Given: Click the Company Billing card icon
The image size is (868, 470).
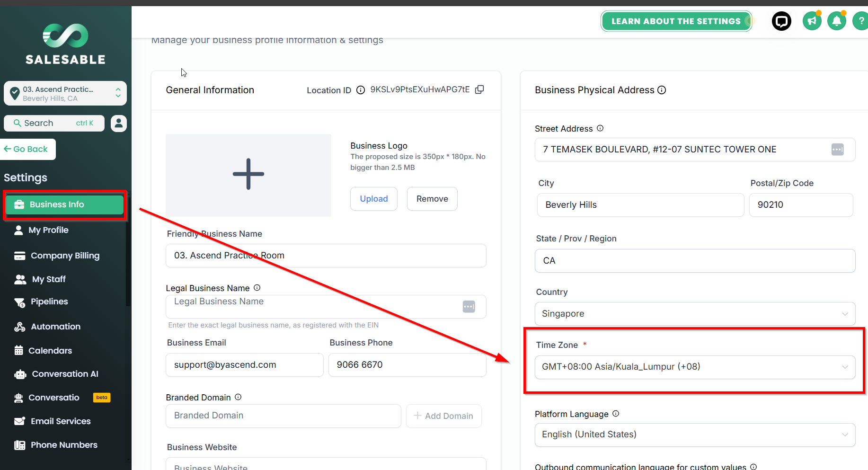Looking at the screenshot, I should point(20,256).
